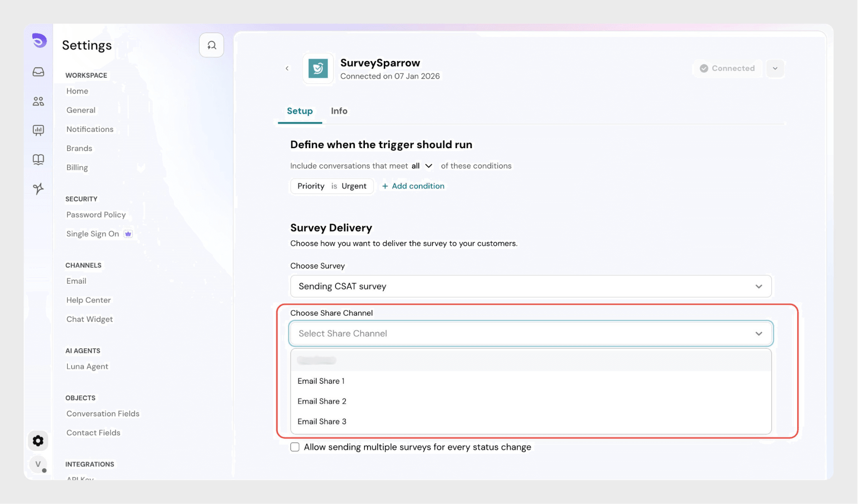858x504 pixels.
Task: Open Luna Agent settings page
Action: point(87,366)
